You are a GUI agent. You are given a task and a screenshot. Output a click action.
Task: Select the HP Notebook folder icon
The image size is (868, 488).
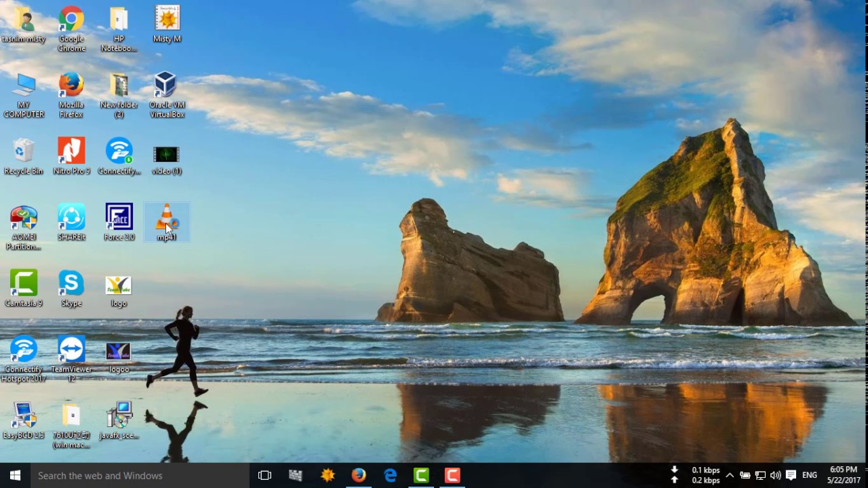click(119, 28)
